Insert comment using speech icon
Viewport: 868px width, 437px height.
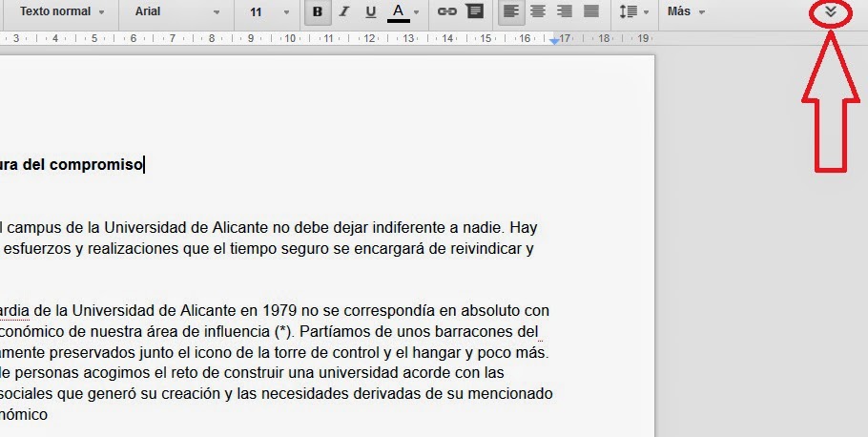(x=474, y=11)
